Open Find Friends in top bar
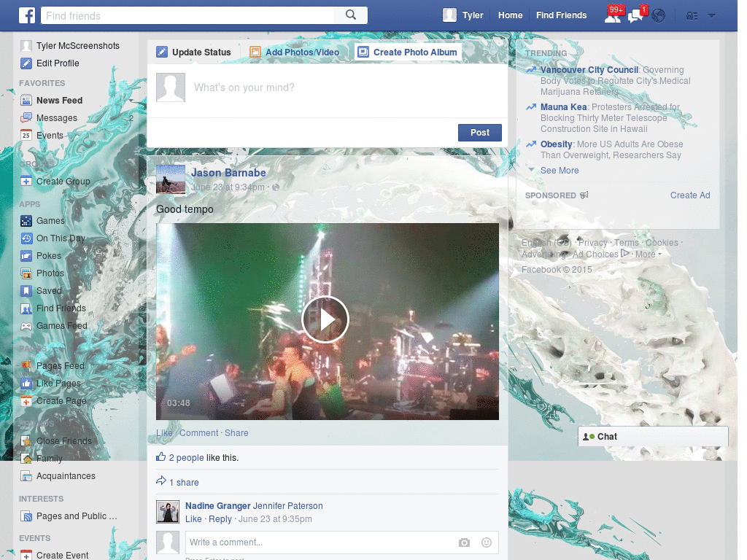747x560 pixels. pos(561,15)
